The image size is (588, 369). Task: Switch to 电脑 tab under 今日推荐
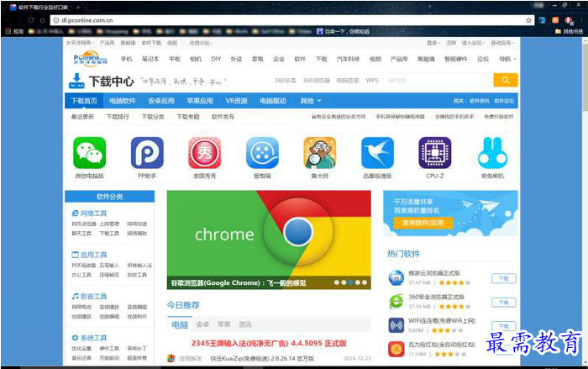tap(180, 324)
